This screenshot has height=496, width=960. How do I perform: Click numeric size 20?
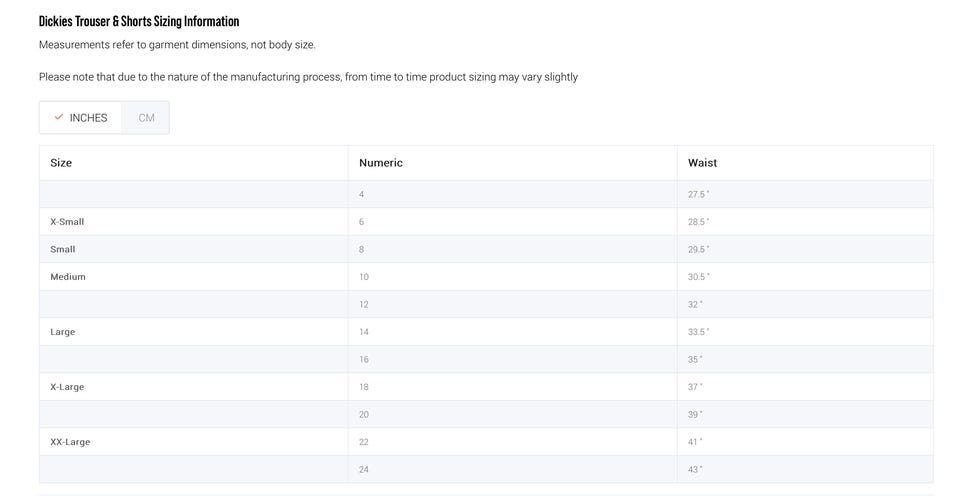(x=364, y=415)
